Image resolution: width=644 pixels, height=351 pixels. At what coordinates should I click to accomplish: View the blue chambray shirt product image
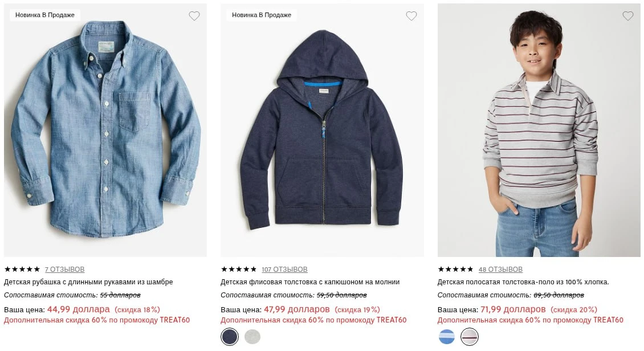click(105, 130)
